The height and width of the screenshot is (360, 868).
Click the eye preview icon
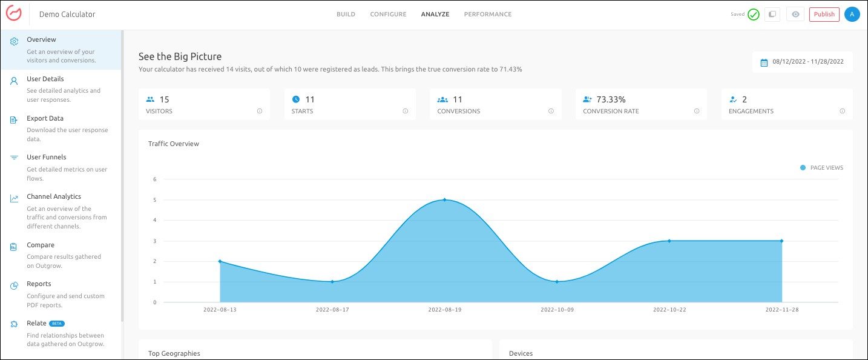(x=795, y=15)
